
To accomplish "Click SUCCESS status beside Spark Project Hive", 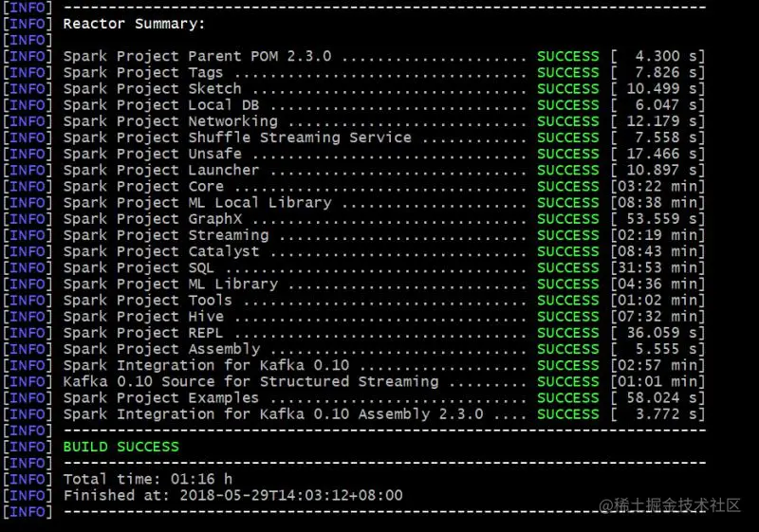I will [x=567, y=317].
